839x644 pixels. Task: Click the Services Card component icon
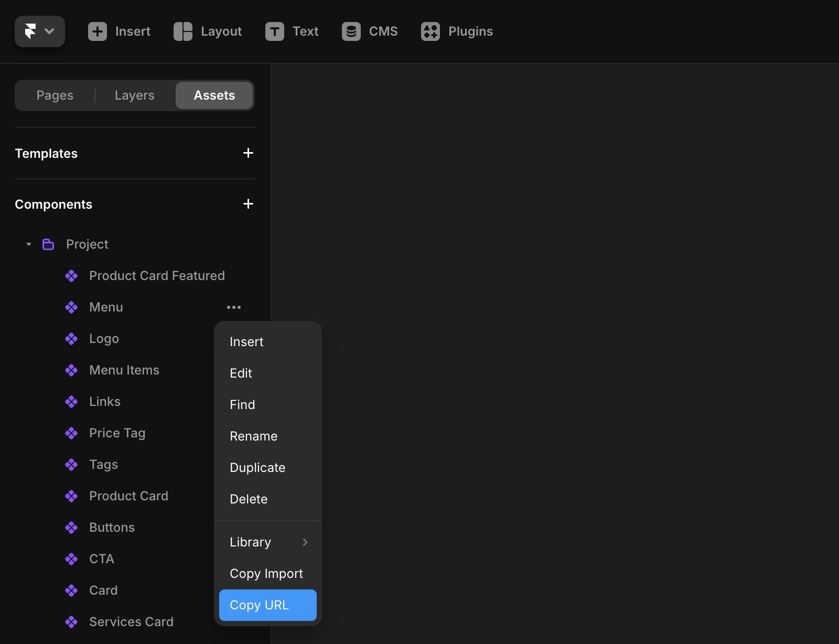tap(71, 622)
